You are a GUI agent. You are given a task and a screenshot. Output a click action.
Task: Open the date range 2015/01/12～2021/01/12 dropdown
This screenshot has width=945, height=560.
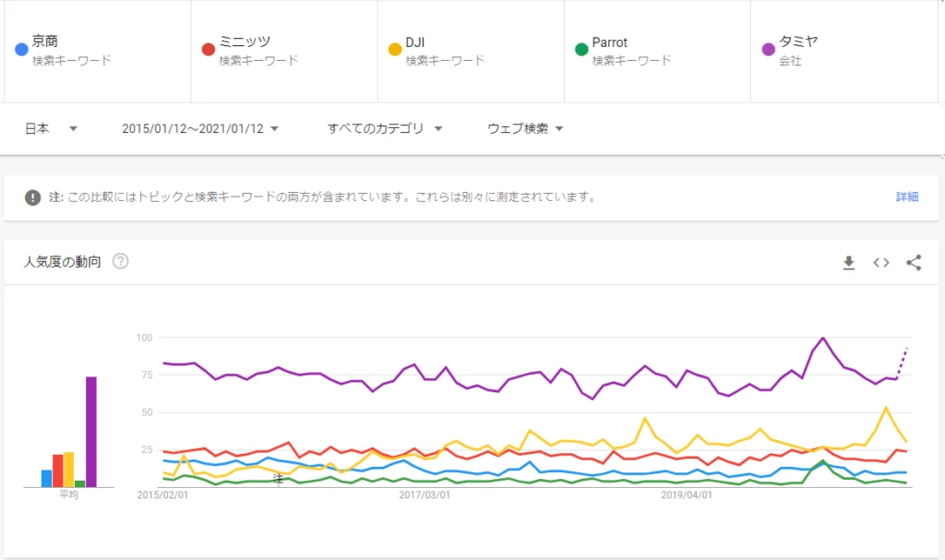point(200,128)
